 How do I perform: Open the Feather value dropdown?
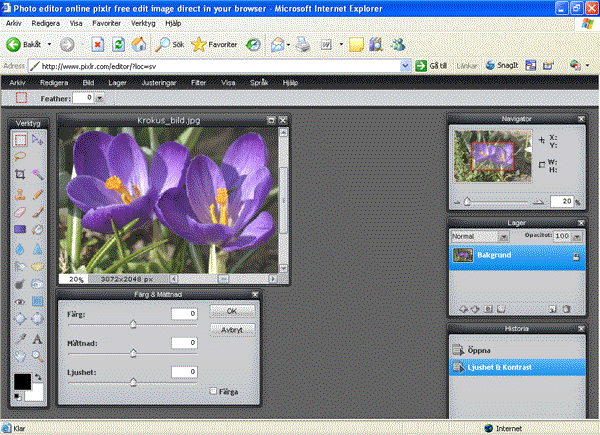[x=99, y=98]
